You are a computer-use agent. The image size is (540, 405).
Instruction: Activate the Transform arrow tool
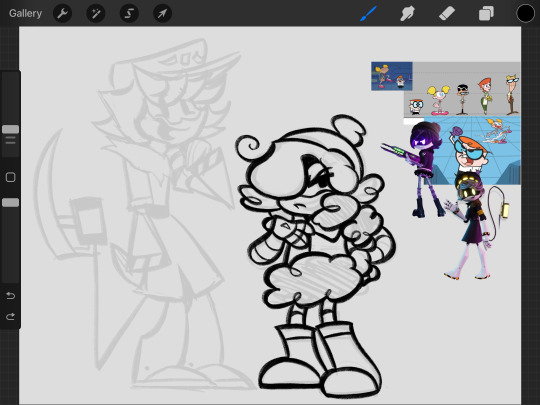[162, 13]
